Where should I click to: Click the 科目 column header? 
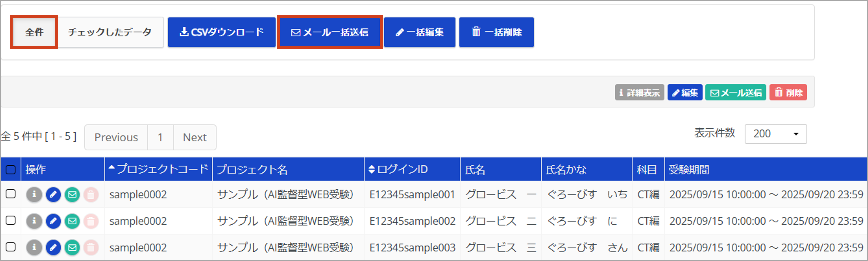648,169
